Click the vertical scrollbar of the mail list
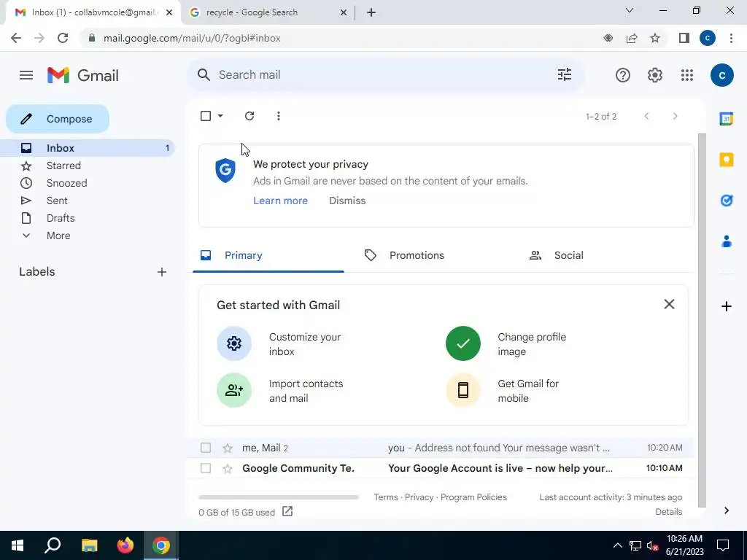The height and width of the screenshot is (560, 747). (x=701, y=320)
